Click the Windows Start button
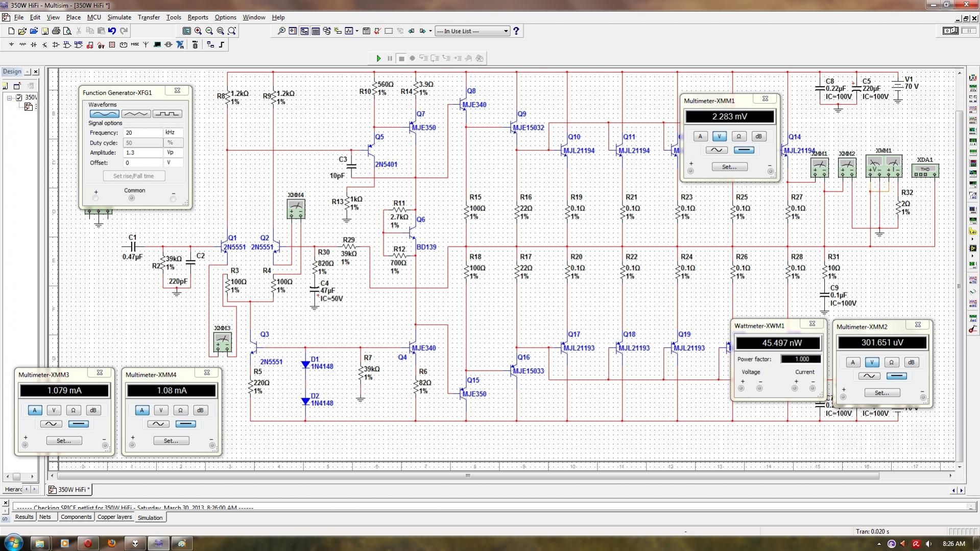The height and width of the screenshot is (551, 980). (x=13, y=543)
